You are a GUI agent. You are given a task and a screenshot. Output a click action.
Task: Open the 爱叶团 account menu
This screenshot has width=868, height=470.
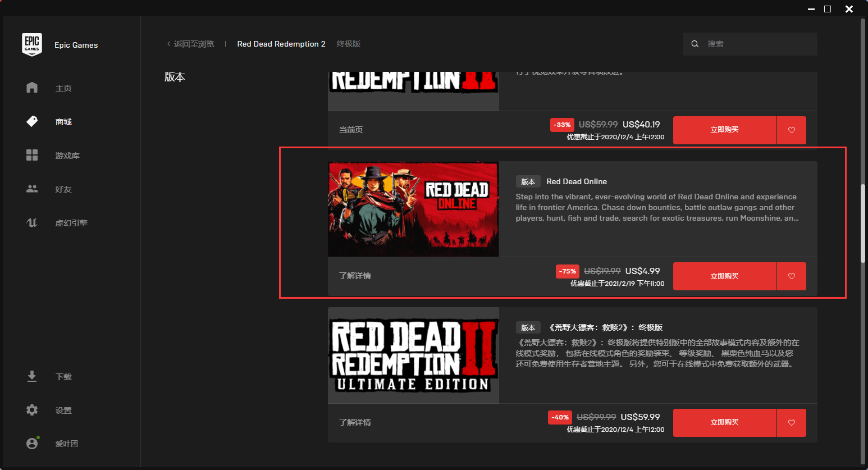(66, 444)
